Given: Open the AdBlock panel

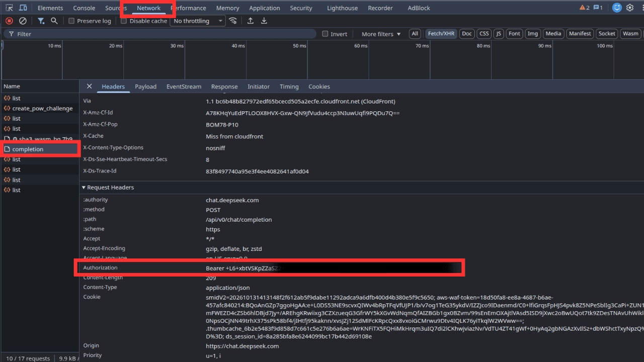Looking at the screenshot, I should pyautogui.click(x=419, y=8).
